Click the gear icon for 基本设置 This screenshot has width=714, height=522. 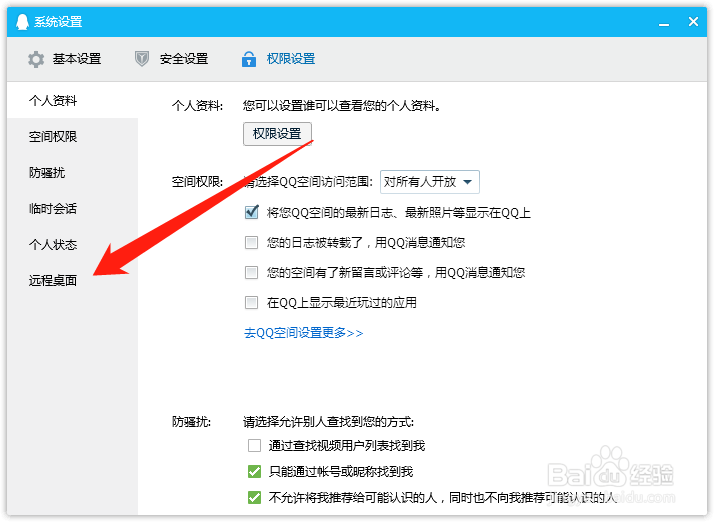point(36,59)
